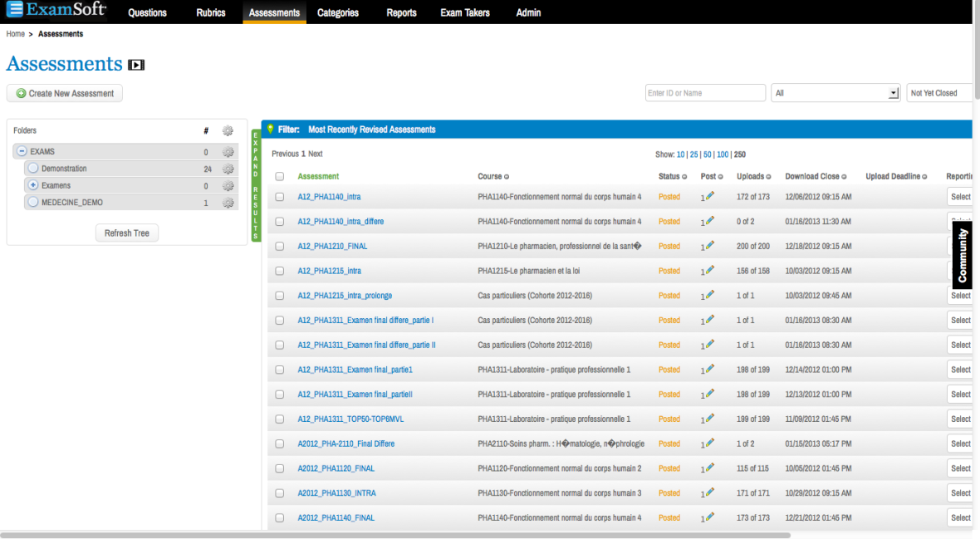Screen dimensions: 980x539
Task: Open the Admin menu
Action: tap(528, 12)
